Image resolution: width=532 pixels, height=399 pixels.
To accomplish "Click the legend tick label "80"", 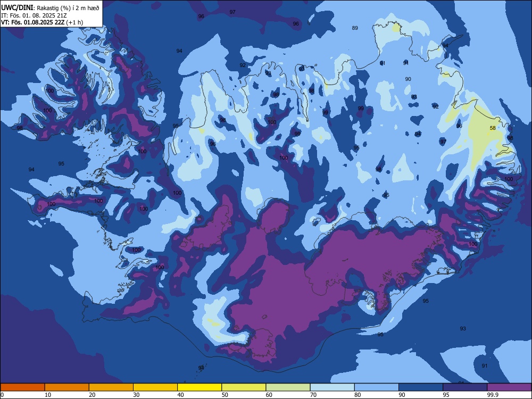I will (x=358, y=395).
